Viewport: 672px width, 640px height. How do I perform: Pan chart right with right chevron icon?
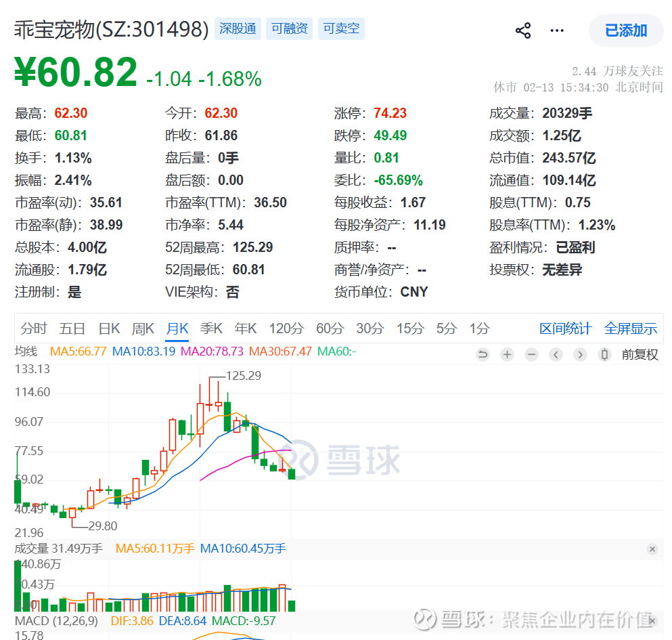point(580,354)
